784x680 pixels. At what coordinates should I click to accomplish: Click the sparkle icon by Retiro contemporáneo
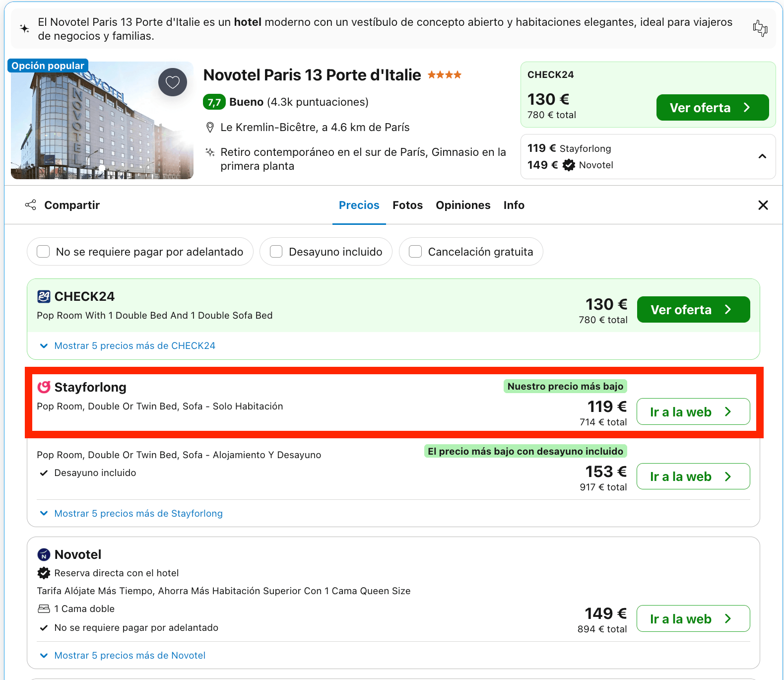[210, 152]
